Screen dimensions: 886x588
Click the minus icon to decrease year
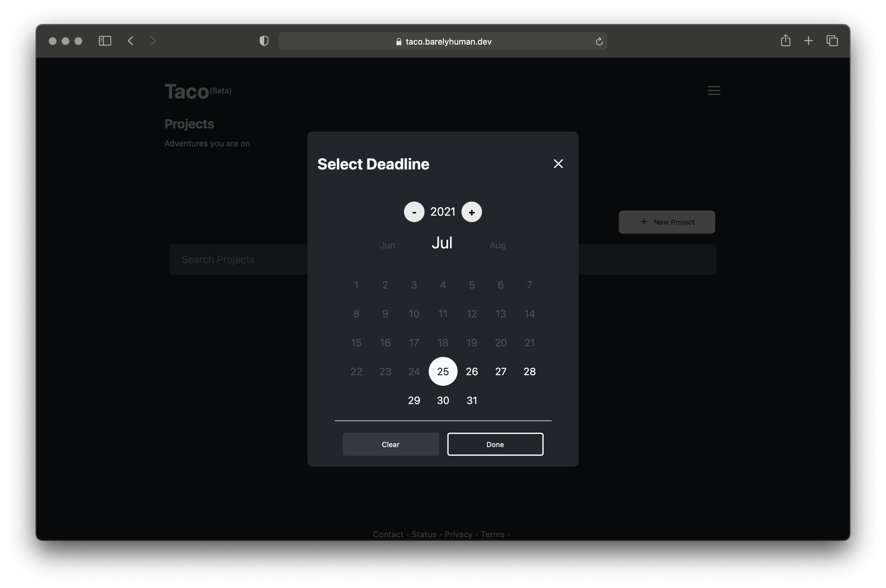tap(414, 212)
